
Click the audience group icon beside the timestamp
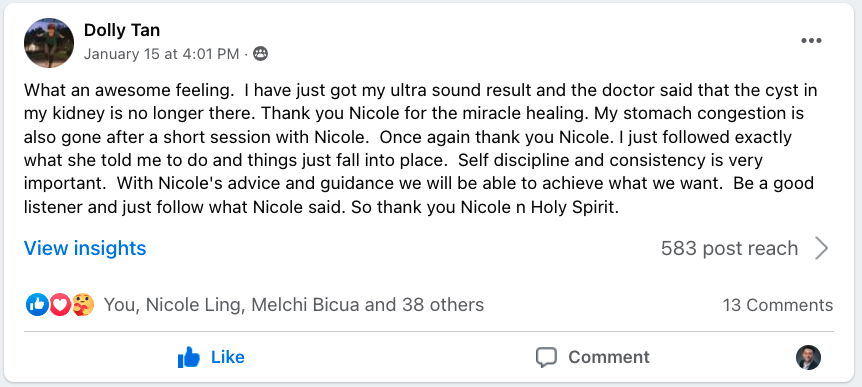[x=260, y=54]
